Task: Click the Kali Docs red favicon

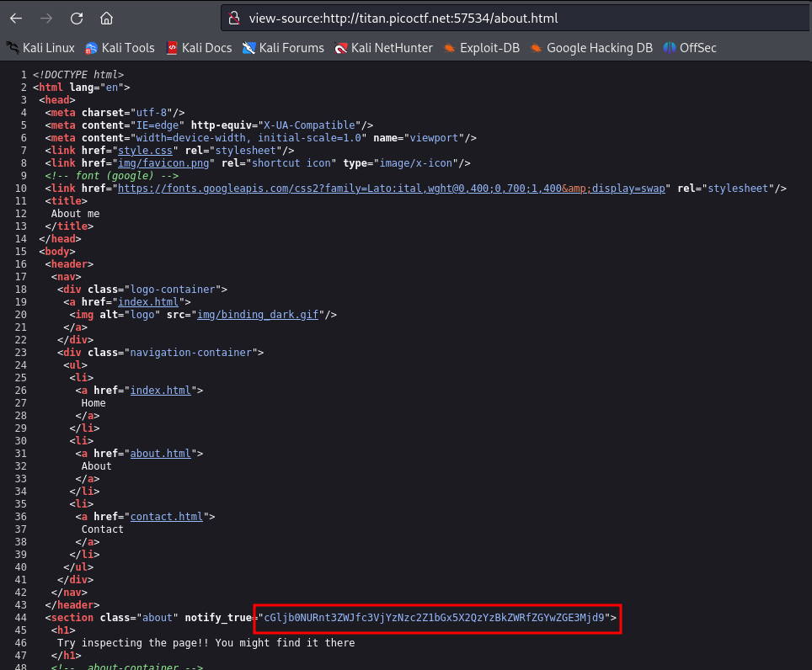Action: pos(171,48)
